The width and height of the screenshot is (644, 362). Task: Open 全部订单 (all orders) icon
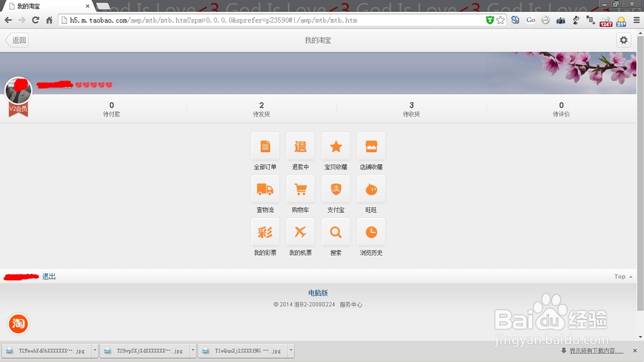click(x=265, y=147)
